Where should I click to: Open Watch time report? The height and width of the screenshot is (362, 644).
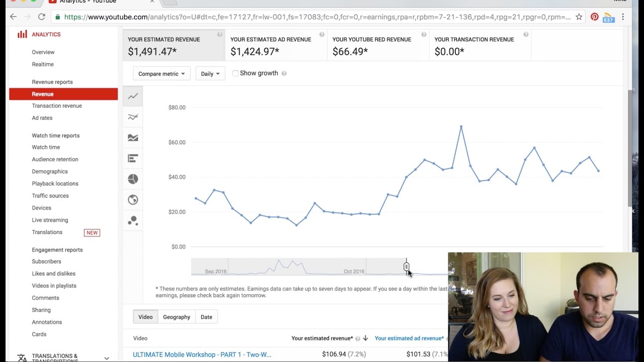46,147
